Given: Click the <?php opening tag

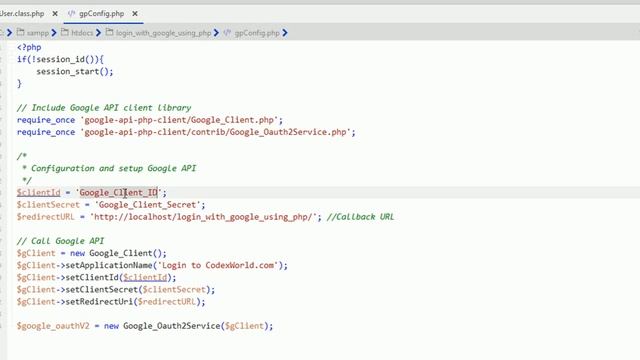Looking at the screenshot, I should pos(29,47).
